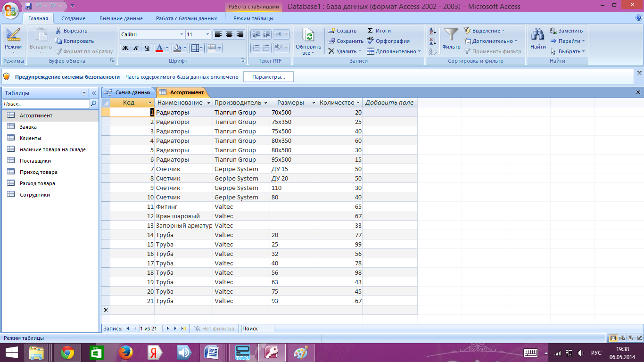Open Выделение filter dropdown

484,31
